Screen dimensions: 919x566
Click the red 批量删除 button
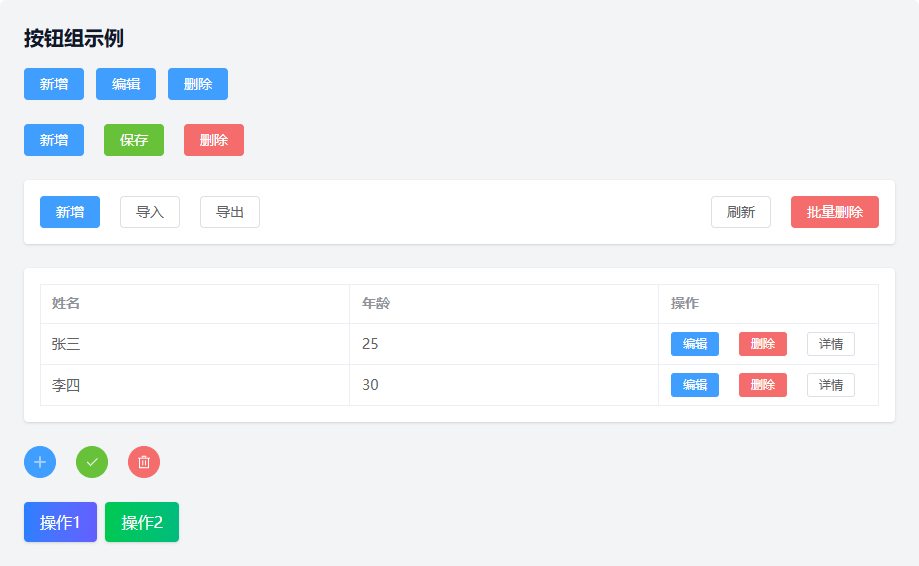(x=835, y=212)
